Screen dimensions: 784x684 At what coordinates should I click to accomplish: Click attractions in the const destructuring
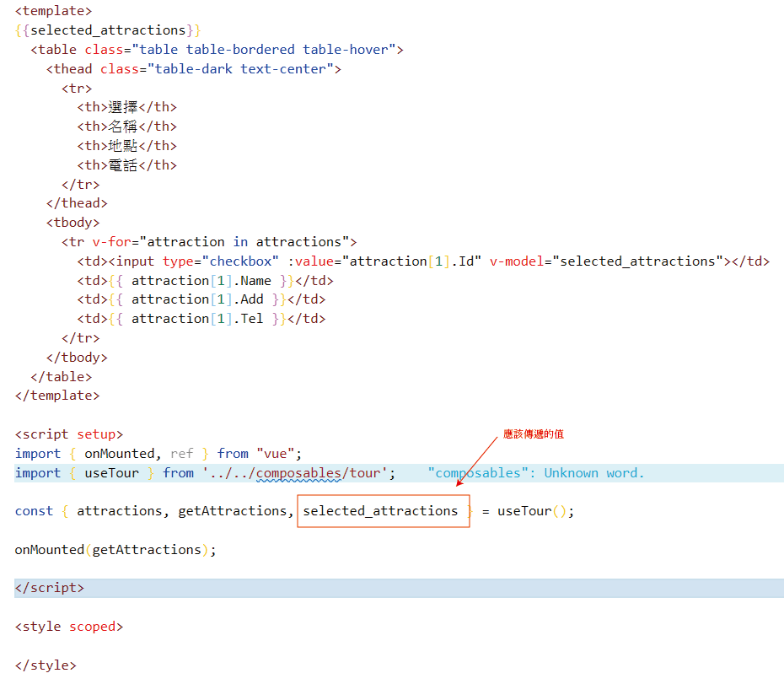point(120,511)
